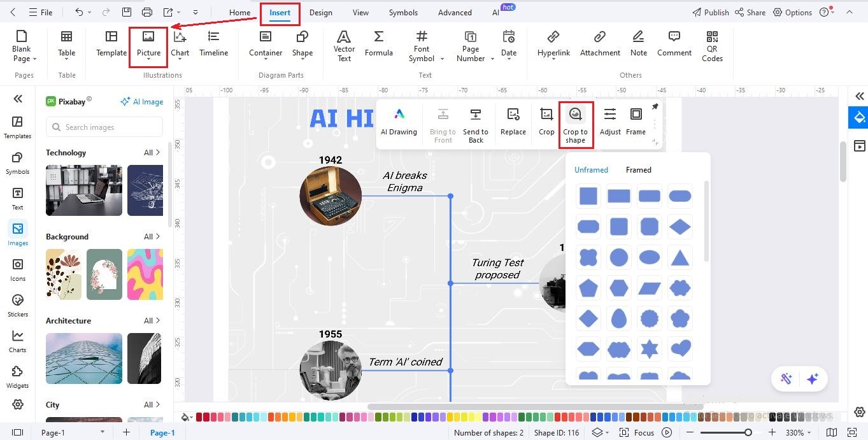868x440 pixels.
Task: Open the export options dropdown arrow
Action: (x=178, y=12)
